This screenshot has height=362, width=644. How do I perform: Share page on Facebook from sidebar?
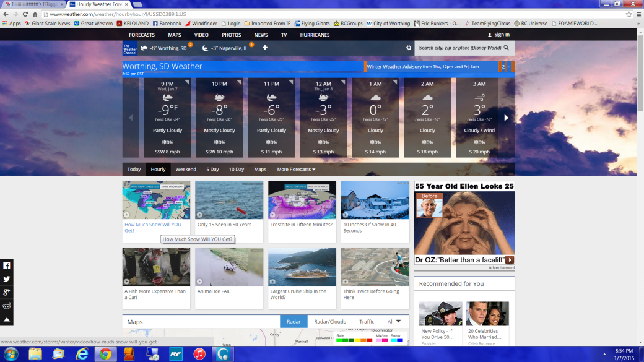pos(7,265)
